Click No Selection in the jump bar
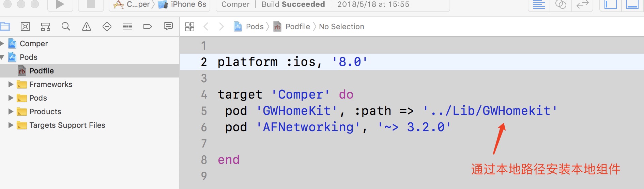 [341, 27]
